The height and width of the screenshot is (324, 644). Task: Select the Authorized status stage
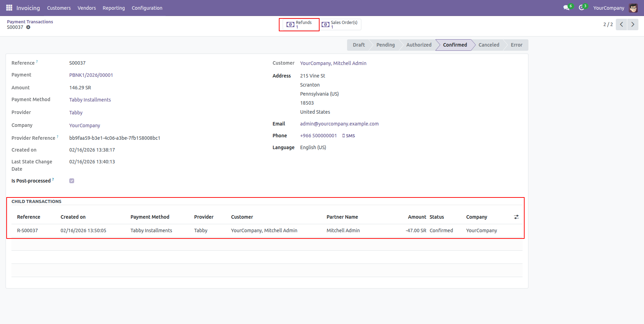[418, 45]
